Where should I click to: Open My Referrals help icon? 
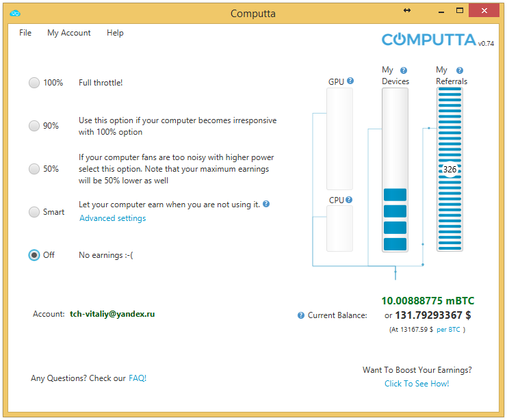(460, 70)
